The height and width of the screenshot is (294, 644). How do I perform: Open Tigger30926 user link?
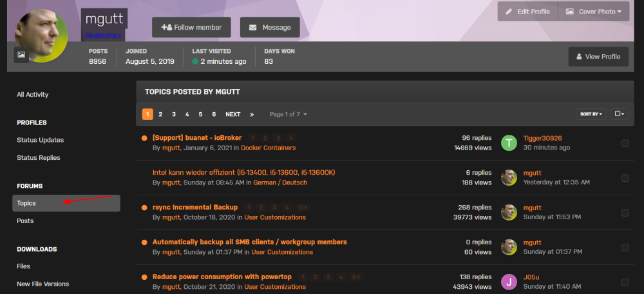point(542,138)
